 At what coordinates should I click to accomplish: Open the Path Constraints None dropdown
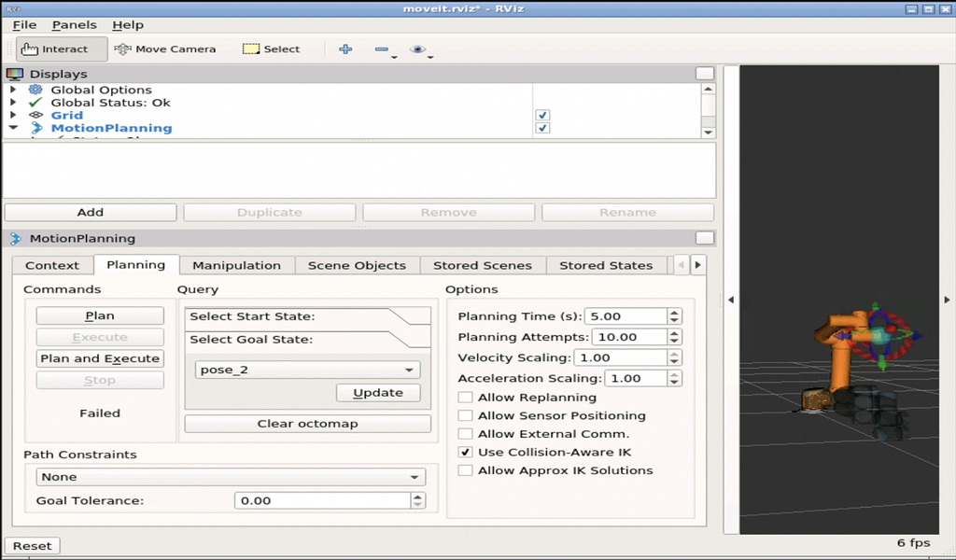231,477
